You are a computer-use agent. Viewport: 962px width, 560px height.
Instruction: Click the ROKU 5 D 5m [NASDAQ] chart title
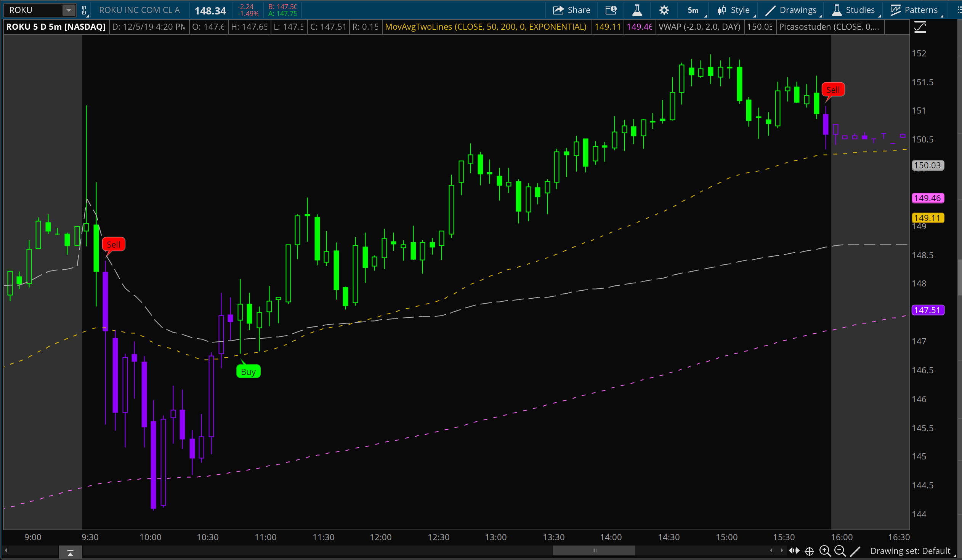click(x=56, y=27)
